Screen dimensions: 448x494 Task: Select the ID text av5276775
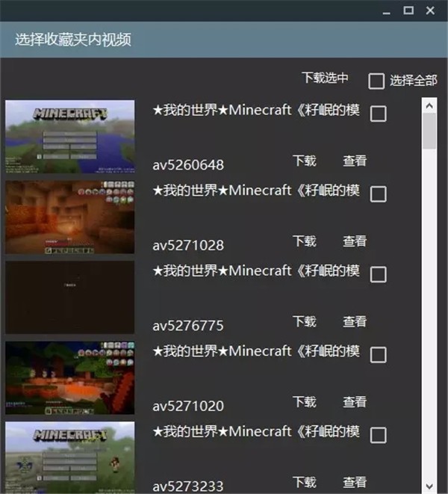tap(188, 326)
